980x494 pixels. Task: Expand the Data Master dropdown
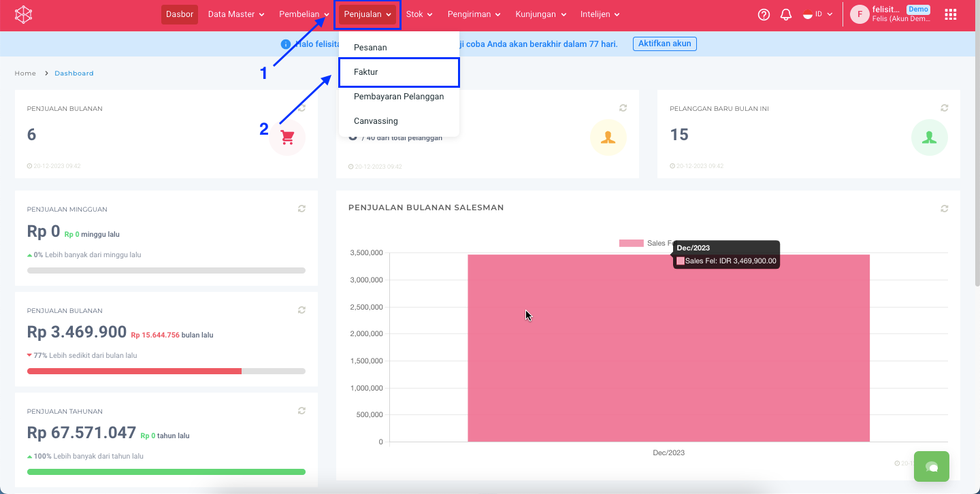236,14
